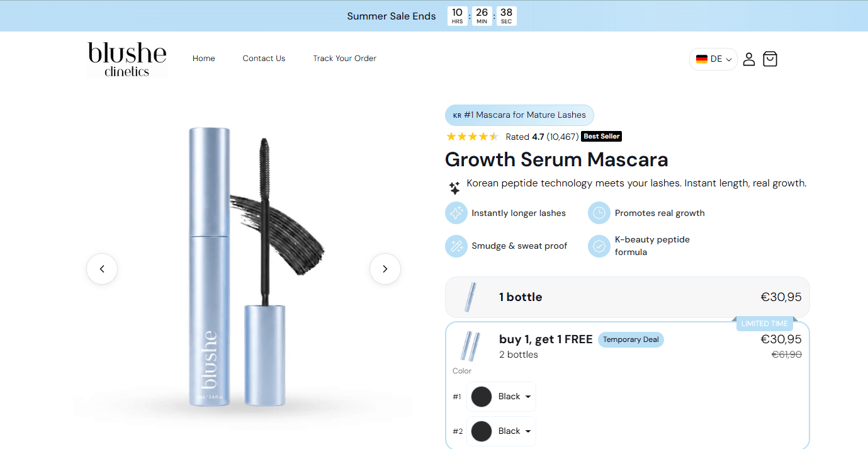Open the DE country selector dropdown
This screenshot has height=449, width=868.
click(713, 59)
